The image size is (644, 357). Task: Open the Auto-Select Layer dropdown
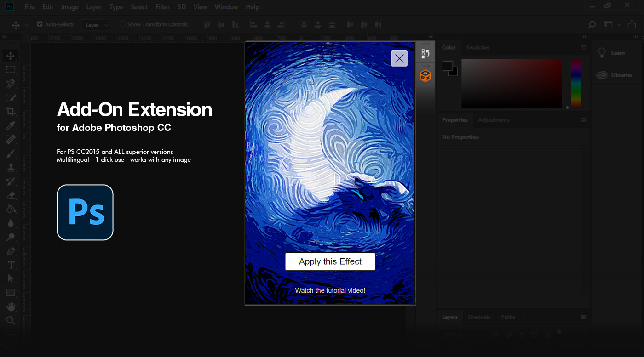click(x=96, y=25)
